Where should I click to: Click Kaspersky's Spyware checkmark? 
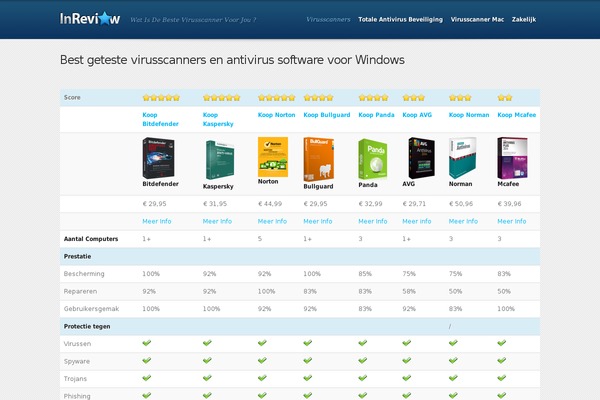click(207, 360)
